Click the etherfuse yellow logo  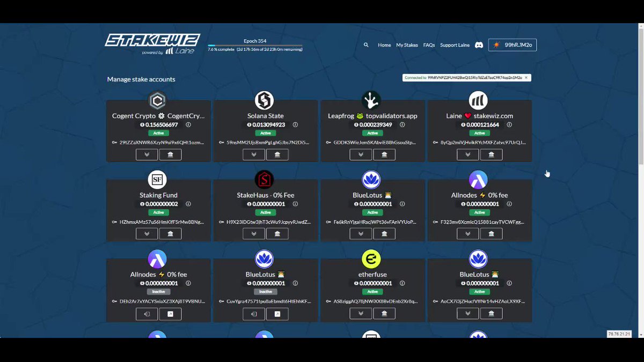[371, 259]
